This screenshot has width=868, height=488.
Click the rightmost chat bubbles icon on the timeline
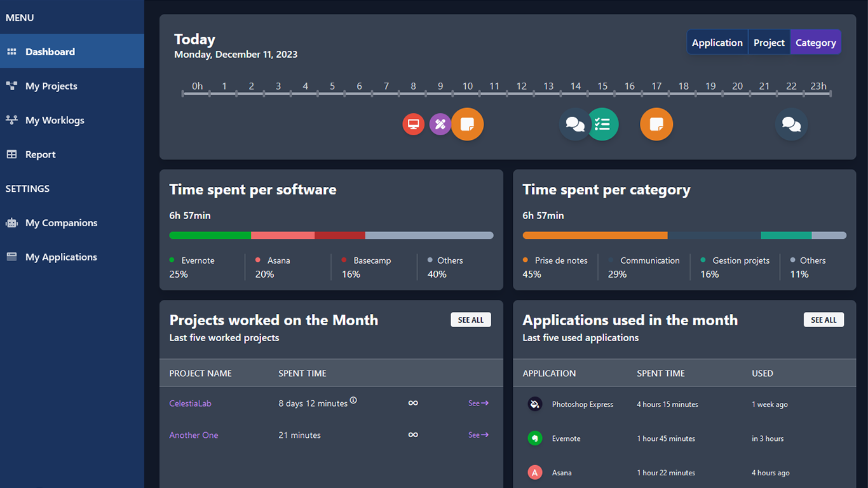791,124
